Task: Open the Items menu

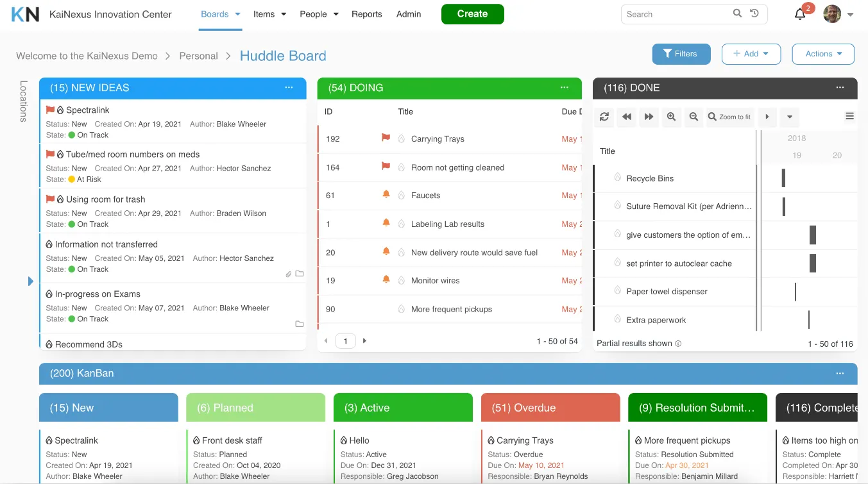Action: (x=269, y=14)
